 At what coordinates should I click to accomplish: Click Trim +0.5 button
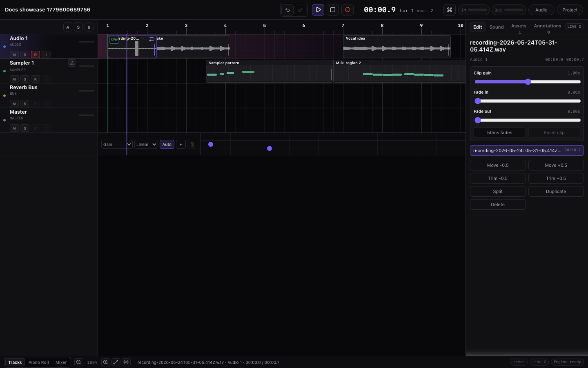(556, 178)
